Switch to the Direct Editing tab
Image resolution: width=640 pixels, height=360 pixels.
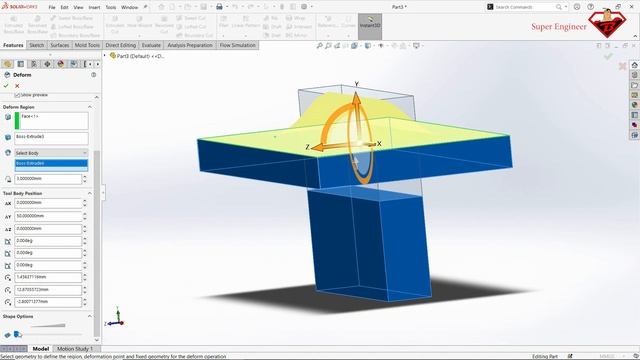(x=120, y=45)
